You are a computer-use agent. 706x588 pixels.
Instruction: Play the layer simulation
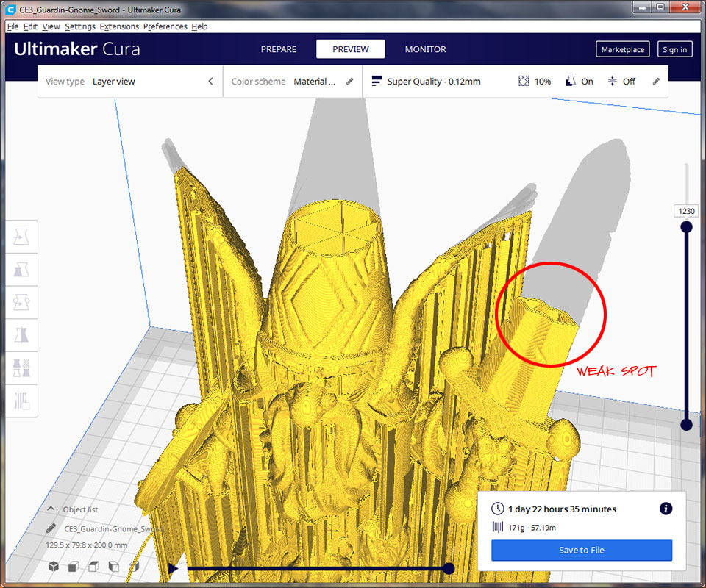pos(173,568)
